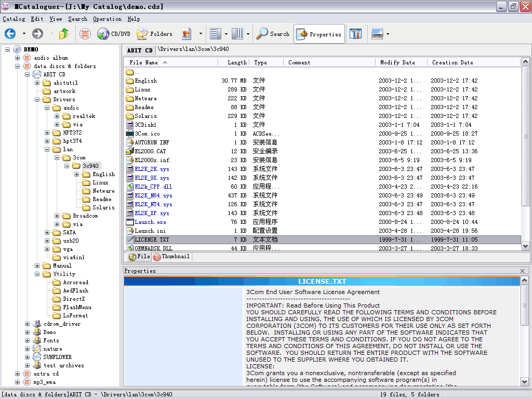Click the printer icon in toolbar
Image resolution: width=532 pixels, height=399 pixels.
tap(377, 34)
